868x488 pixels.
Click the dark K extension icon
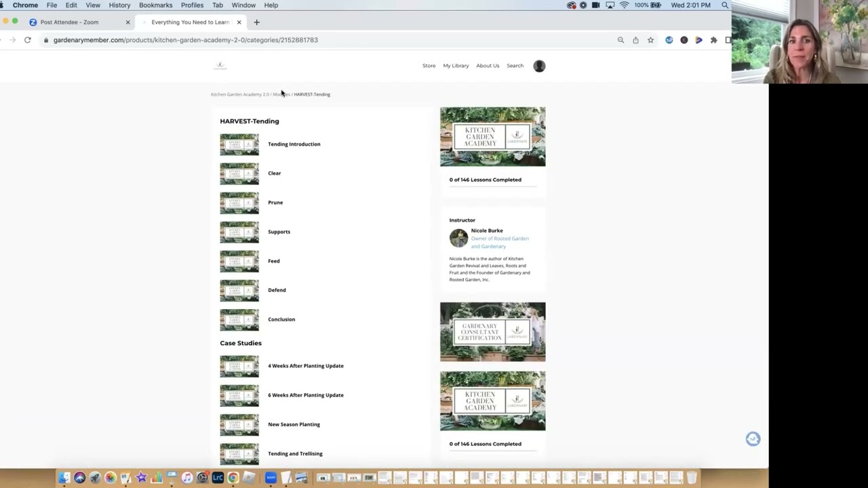[x=684, y=40]
